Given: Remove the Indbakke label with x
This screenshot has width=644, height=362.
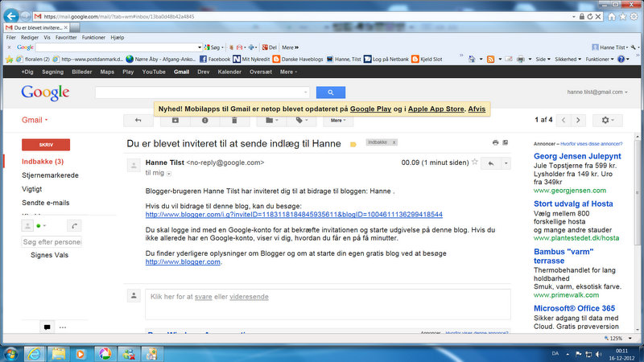Looking at the screenshot, I should (394, 142).
